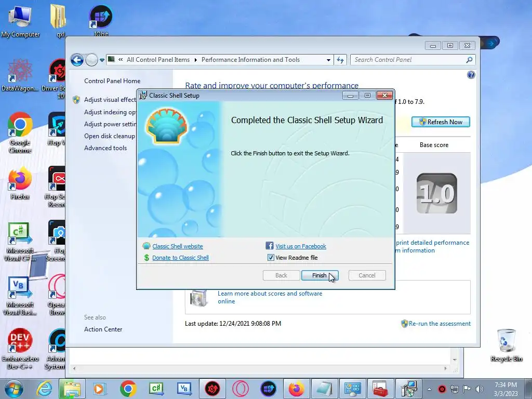The width and height of the screenshot is (532, 399).
Task: Open the disk cleanup link in the sidebar
Action: coord(110,136)
